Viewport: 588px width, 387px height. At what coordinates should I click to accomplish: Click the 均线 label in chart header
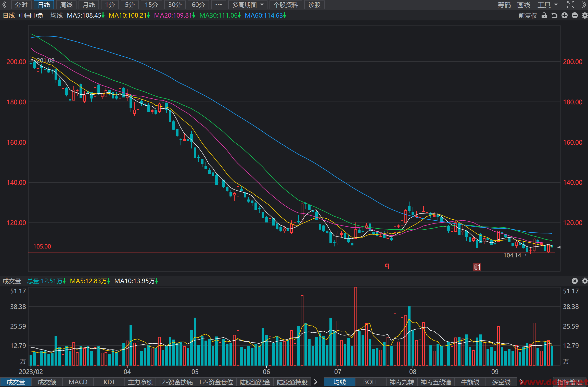[57, 16]
